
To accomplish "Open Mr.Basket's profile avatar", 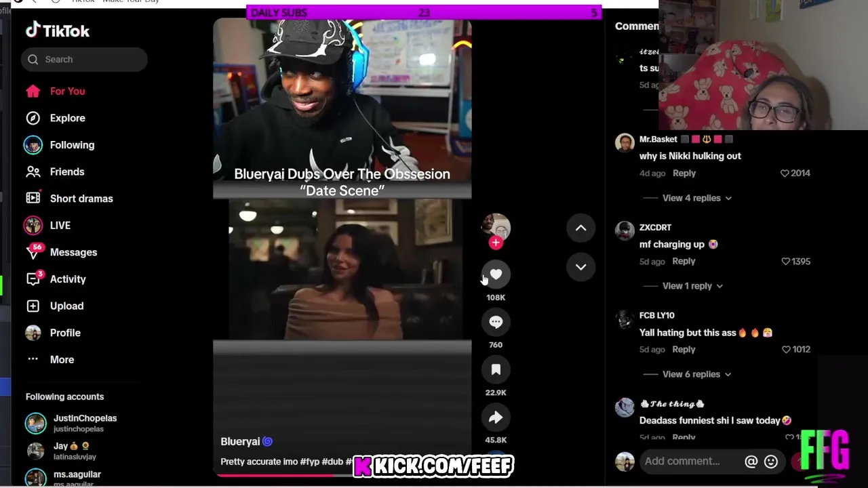I will (x=625, y=143).
